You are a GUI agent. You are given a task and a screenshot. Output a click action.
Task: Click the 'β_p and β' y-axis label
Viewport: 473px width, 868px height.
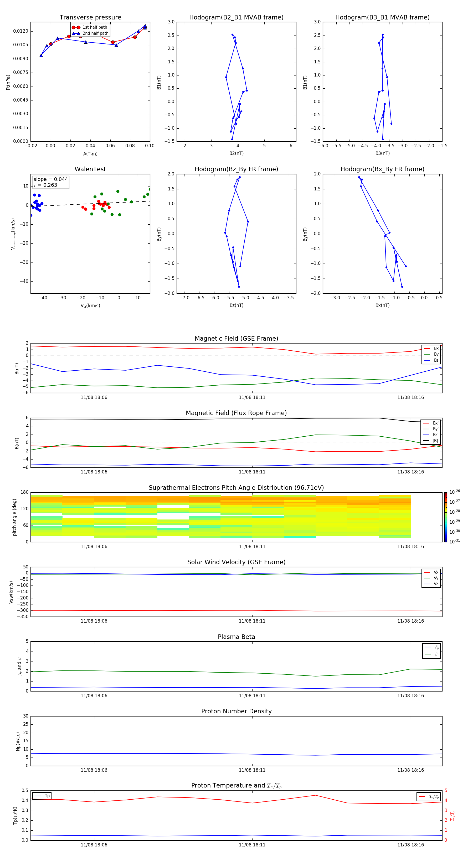pyautogui.click(x=20, y=666)
